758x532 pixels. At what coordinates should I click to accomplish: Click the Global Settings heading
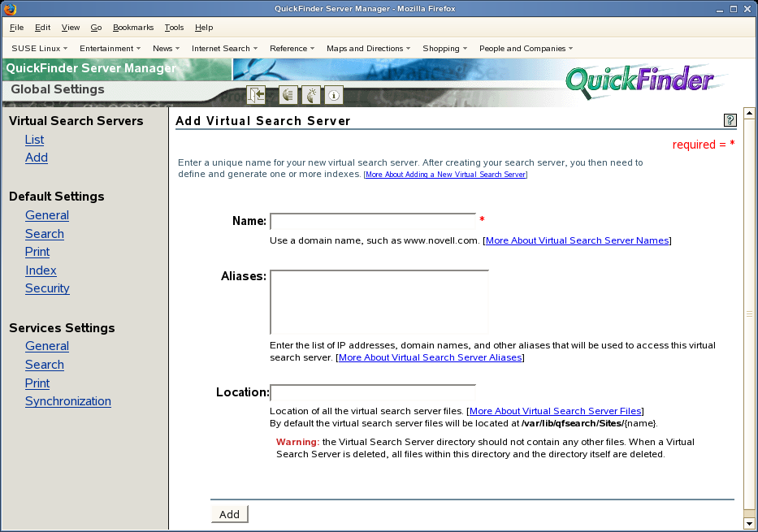[58, 89]
